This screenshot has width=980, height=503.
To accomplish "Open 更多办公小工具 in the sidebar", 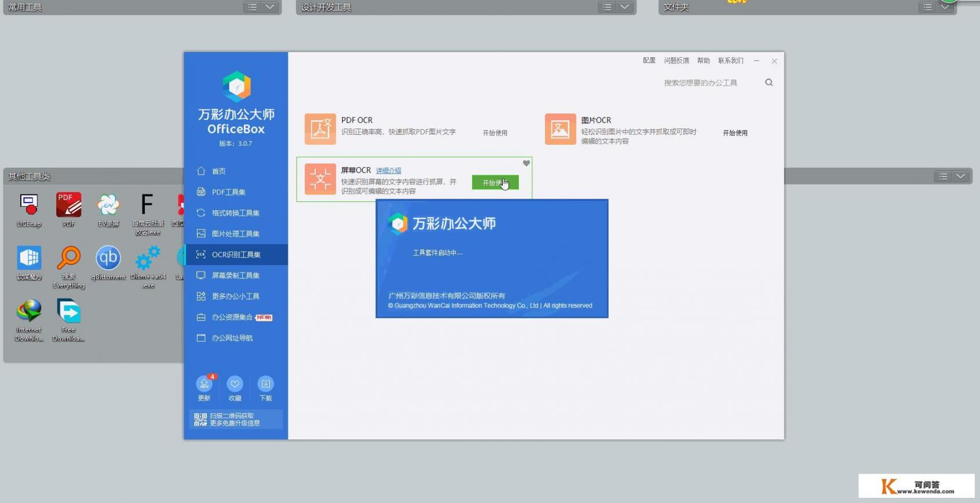I will click(x=237, y=296).
